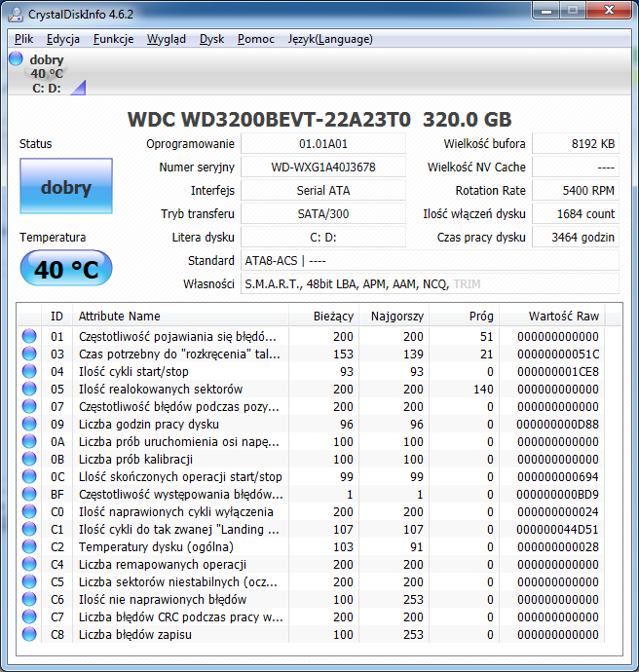Click the status orb for attribute C0

pyautogui.click(x=29, y=511)
